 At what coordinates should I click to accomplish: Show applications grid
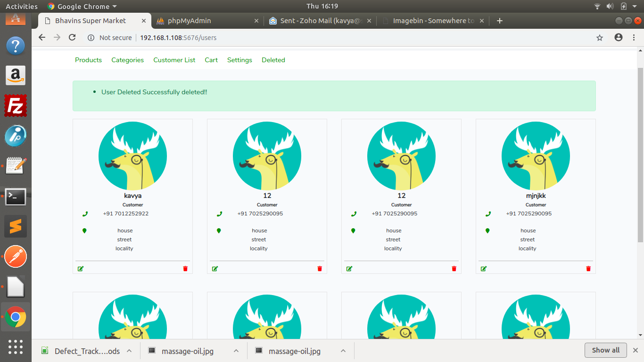pos(16,347)
